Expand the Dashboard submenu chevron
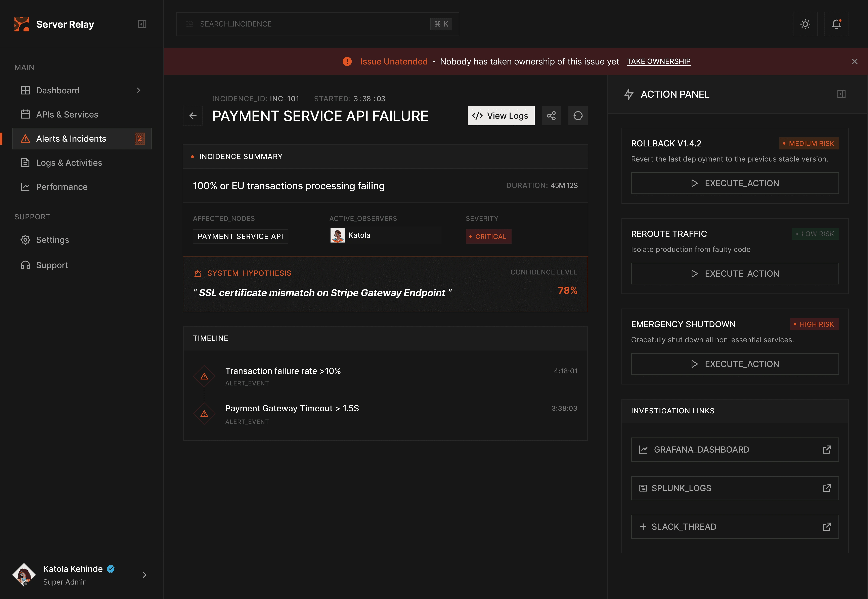 click(138, 90)
